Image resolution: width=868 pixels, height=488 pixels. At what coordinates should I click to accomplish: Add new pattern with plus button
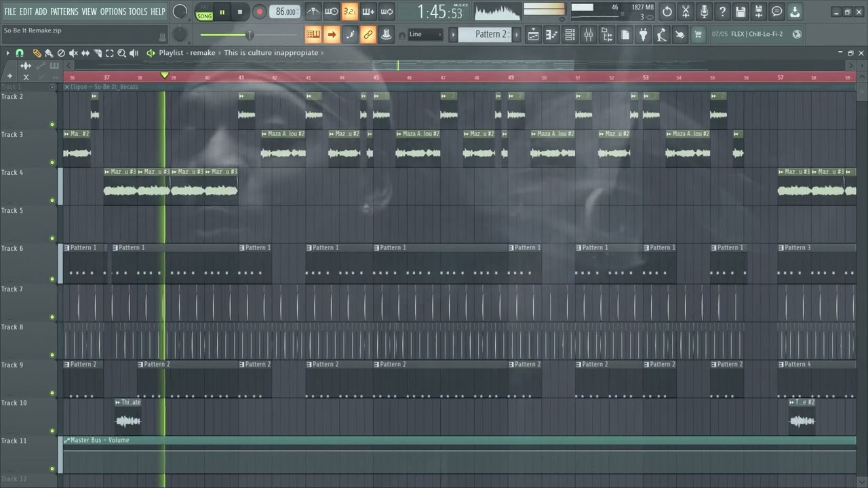click(x=517, y=35)
